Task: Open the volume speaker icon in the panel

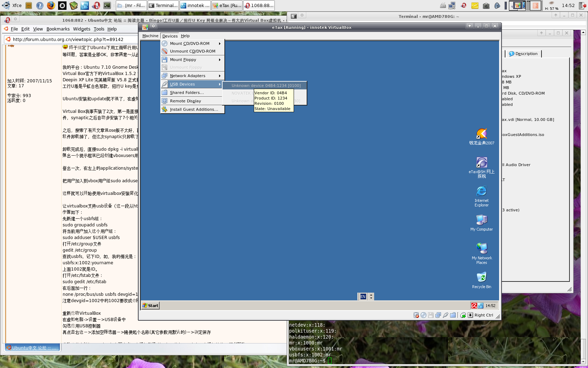Action: [x=497, y=5]
